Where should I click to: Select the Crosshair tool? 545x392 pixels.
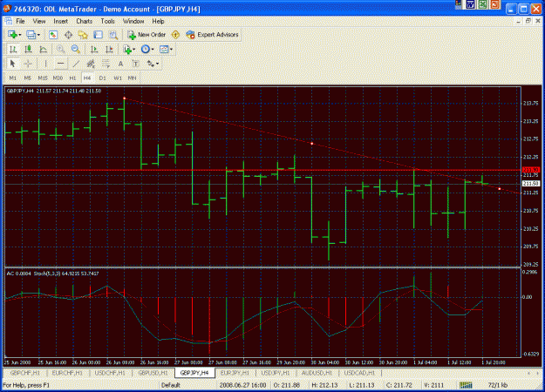click(x=28, y=64)
